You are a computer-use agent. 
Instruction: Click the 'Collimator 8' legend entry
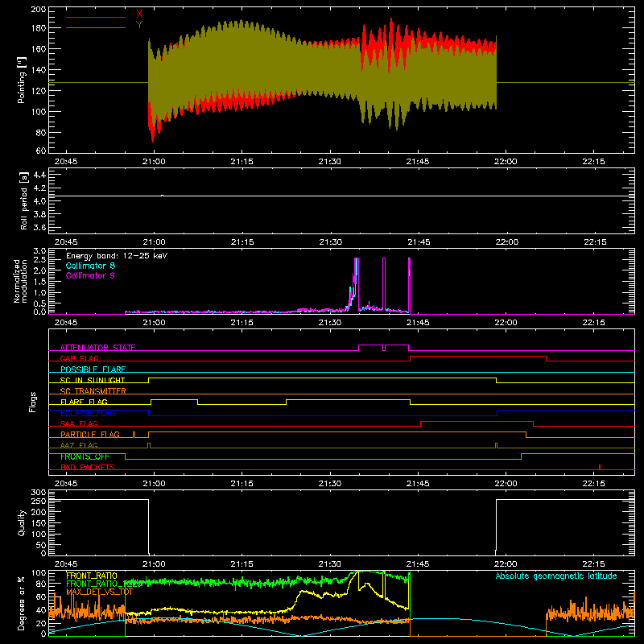click(90, 266)
